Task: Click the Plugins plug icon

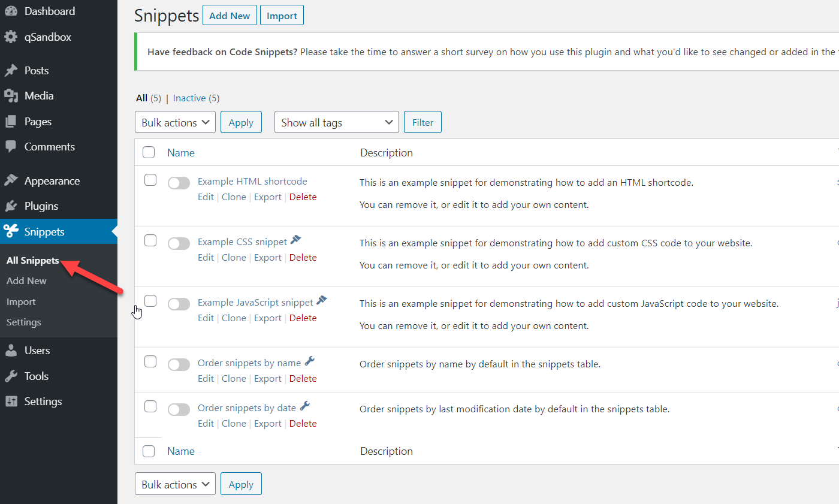Action: point(11,206)
